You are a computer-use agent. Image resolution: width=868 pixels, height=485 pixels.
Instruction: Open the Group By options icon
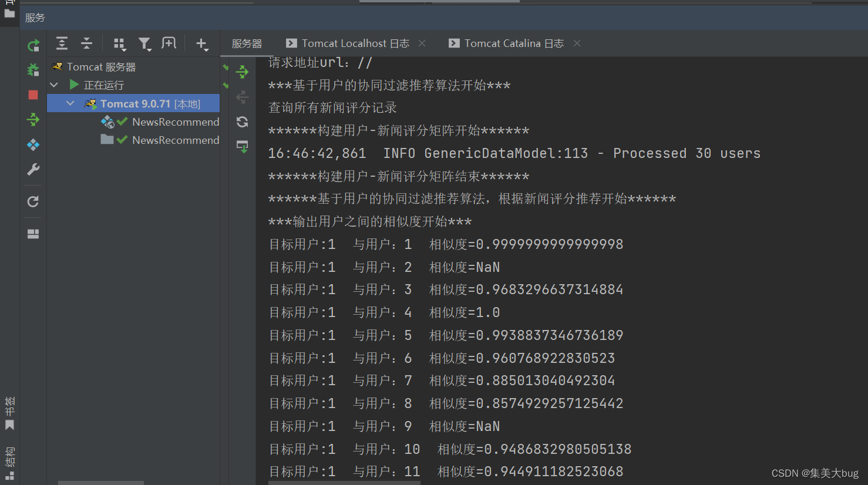[120, 44]
